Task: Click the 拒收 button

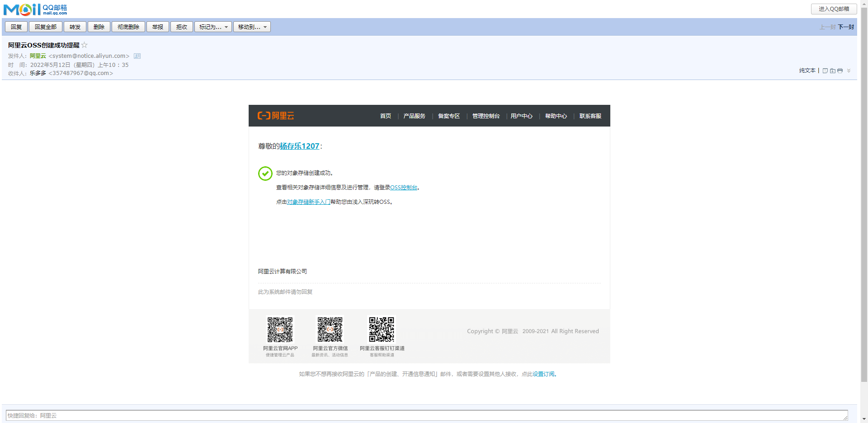Action: 182,27
